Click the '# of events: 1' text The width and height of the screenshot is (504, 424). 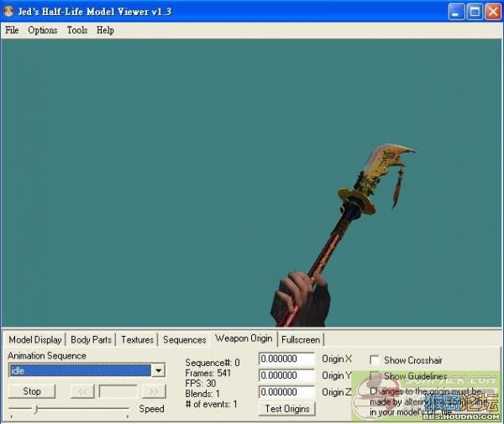211,404
